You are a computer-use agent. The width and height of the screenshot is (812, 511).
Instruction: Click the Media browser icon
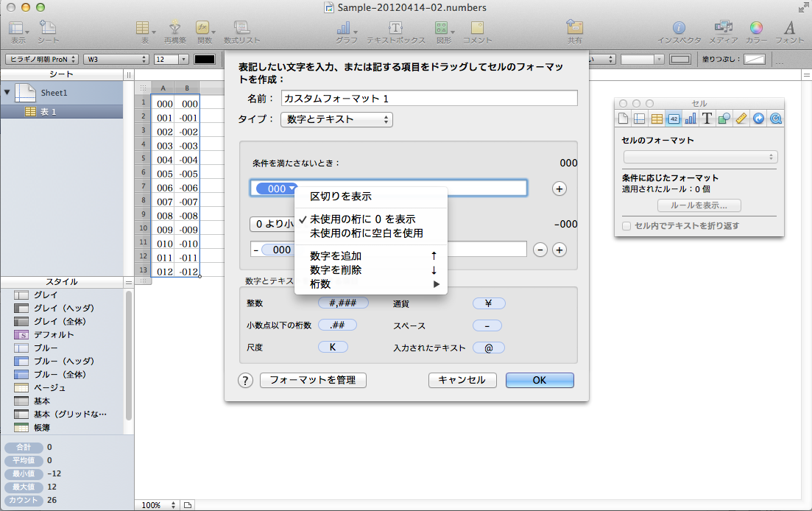723,28
